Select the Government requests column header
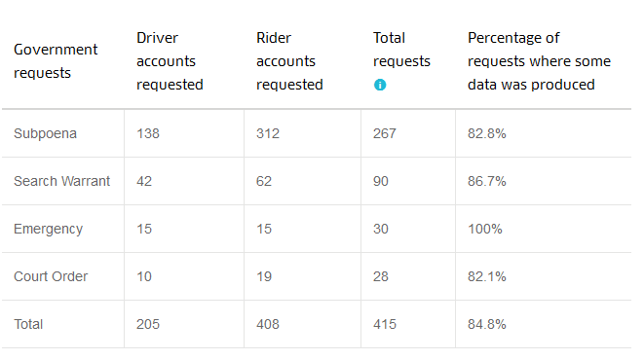 tap(56, 61)
